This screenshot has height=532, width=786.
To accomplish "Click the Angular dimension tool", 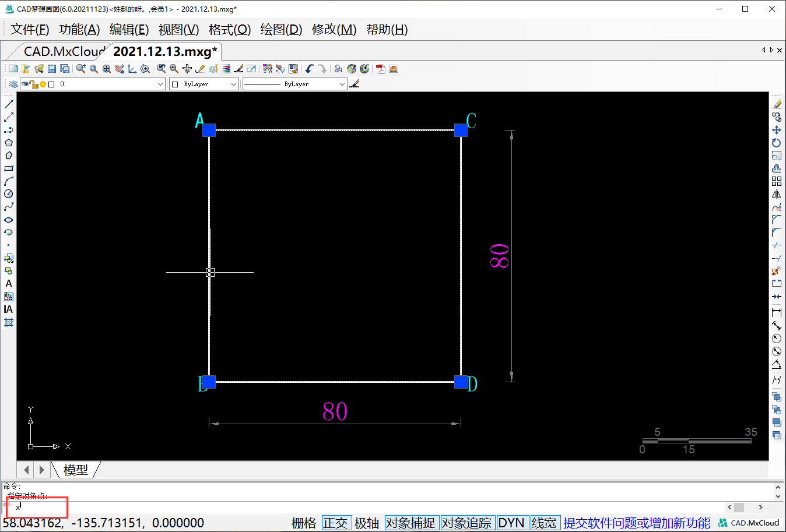I will click(777, 364).
